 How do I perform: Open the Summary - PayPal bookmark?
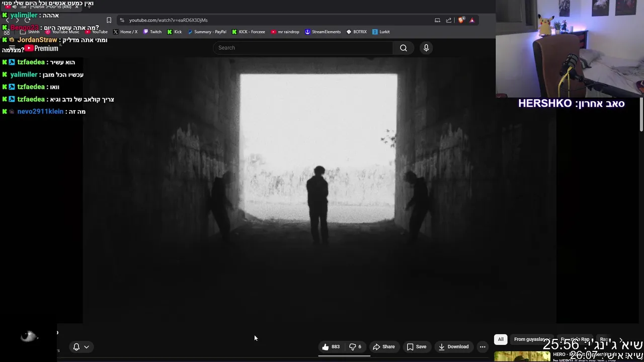pos(207,32)
